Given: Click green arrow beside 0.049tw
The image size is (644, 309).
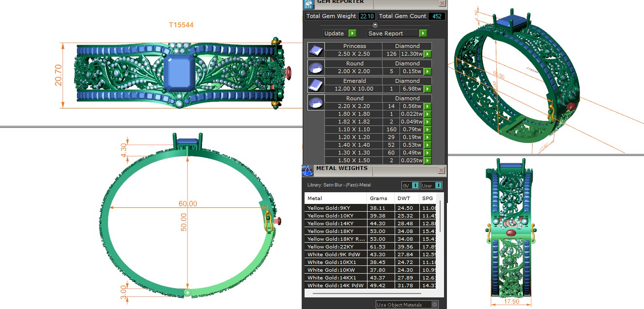Looking at the screenshot, I should tap(428, 122).
